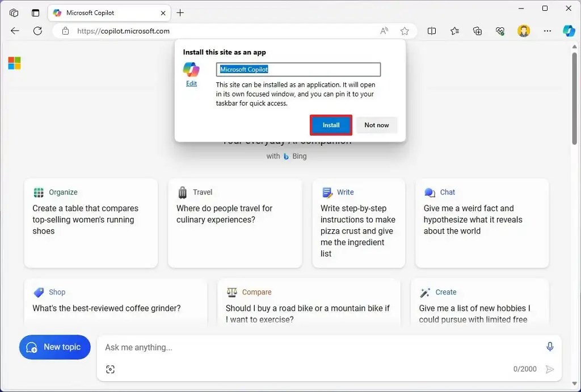Click the Shop price tag icon
The image size is (581, 392).
click(39, 292)
